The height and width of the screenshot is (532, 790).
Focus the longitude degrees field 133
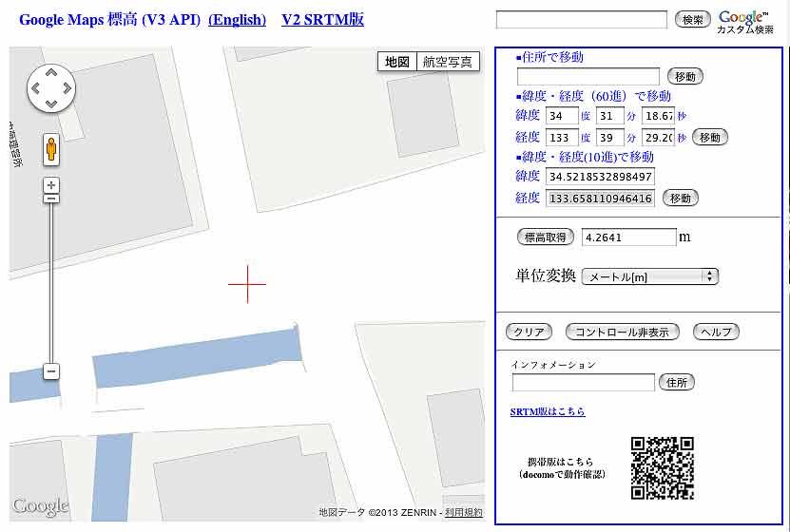pyautogui.click(x=562, y=138)
